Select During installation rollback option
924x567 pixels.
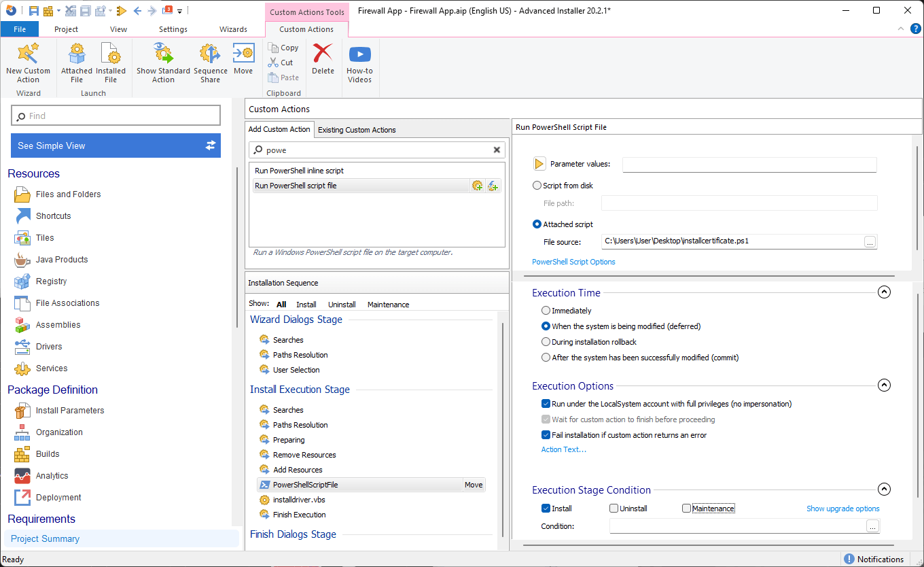546,342
